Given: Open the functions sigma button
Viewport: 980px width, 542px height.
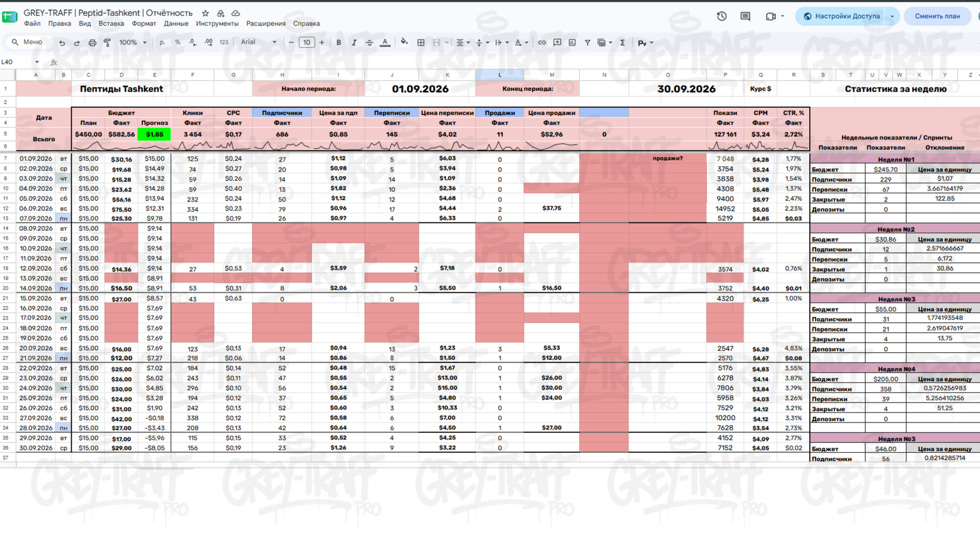Looking at the screenshot, I should 622,43.
